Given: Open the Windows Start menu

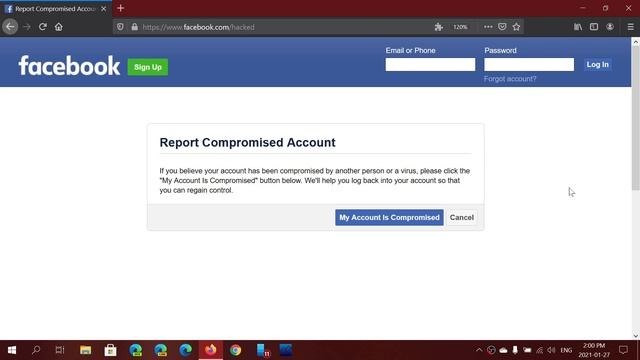Looking at the screenshot, I should coord(12,350).
